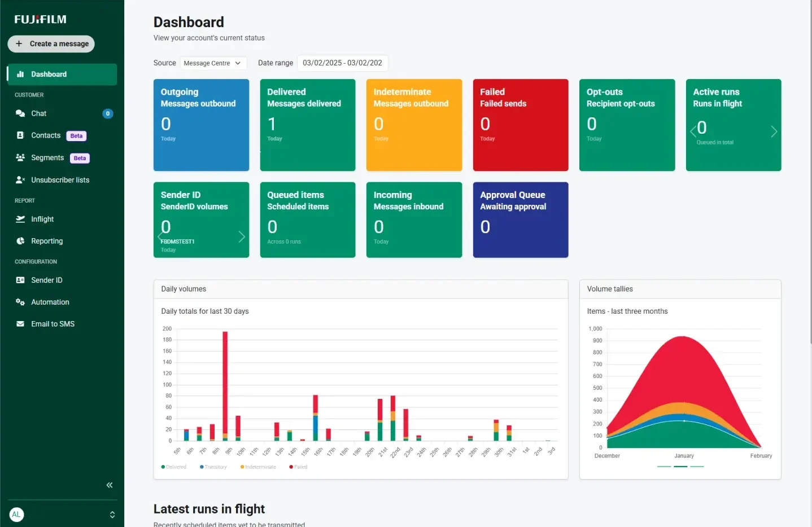The width and height of the screenshot is (812, 527).
Task: Click the Segments people group icon
Action: point(20,157)
